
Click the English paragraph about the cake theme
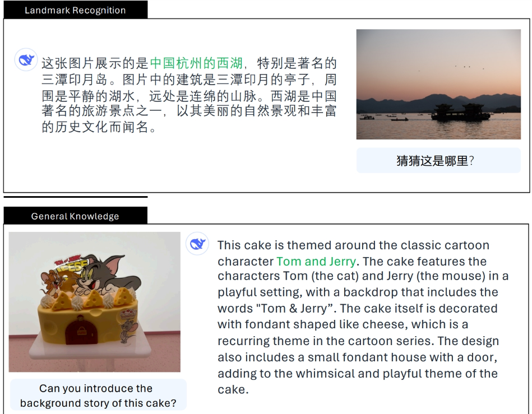[x=363, y=318]
